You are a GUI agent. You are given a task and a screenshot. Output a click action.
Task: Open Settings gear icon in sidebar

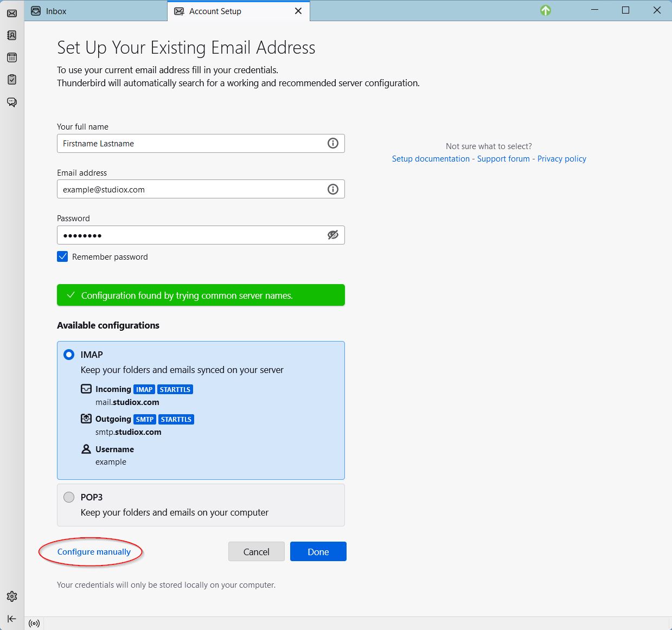click(x=12, y=596)
